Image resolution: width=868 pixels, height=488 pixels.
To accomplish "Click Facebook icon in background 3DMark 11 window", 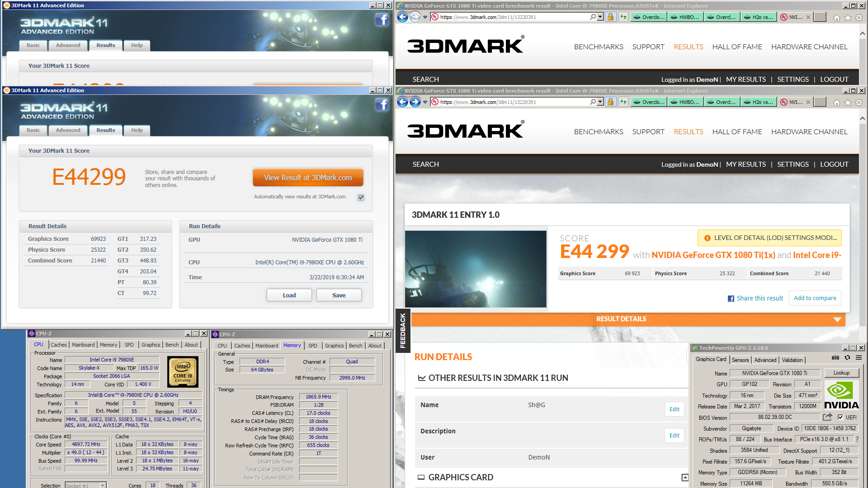I will pos(382,19).
